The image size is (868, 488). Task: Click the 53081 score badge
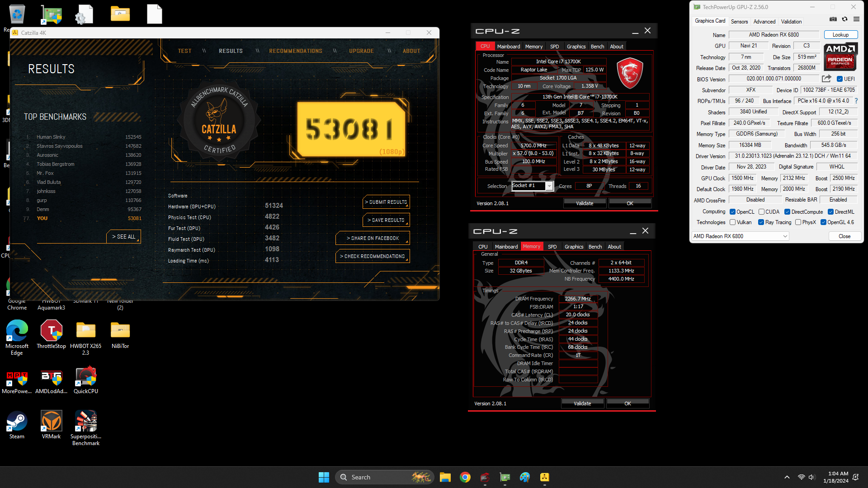[x=352, y=129]
